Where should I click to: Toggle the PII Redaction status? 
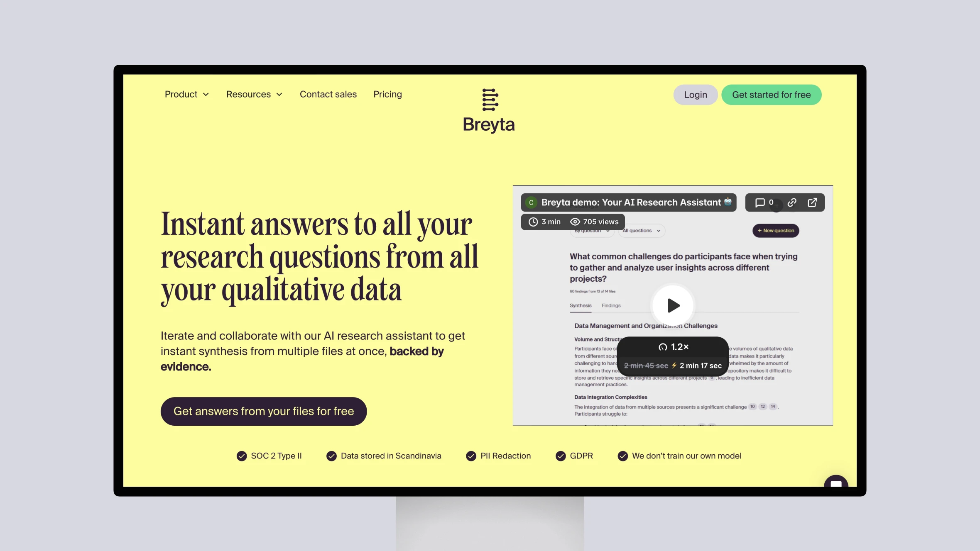(471, 456)
